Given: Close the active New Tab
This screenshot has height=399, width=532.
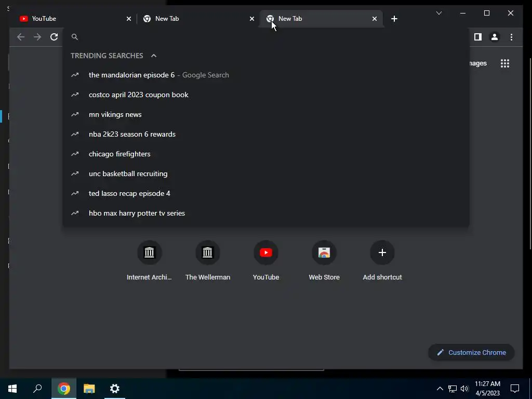Looking at the screenshot, I should 374,19.
